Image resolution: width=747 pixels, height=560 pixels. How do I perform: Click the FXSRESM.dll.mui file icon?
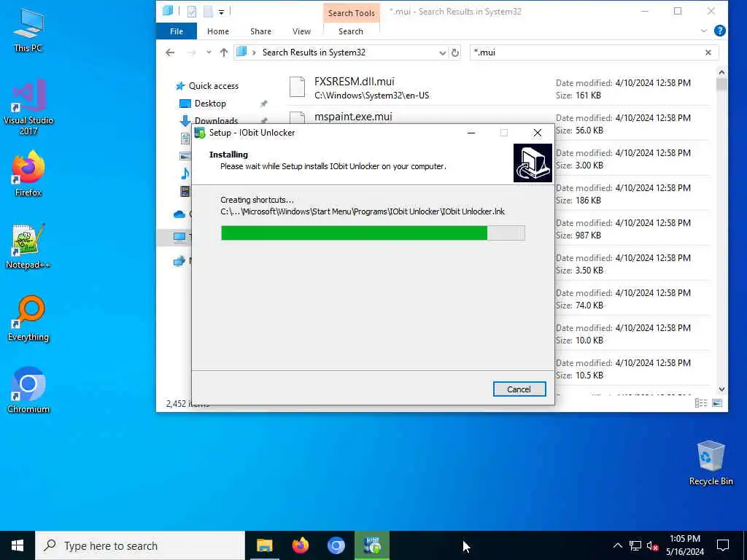(x=298, y=87)
